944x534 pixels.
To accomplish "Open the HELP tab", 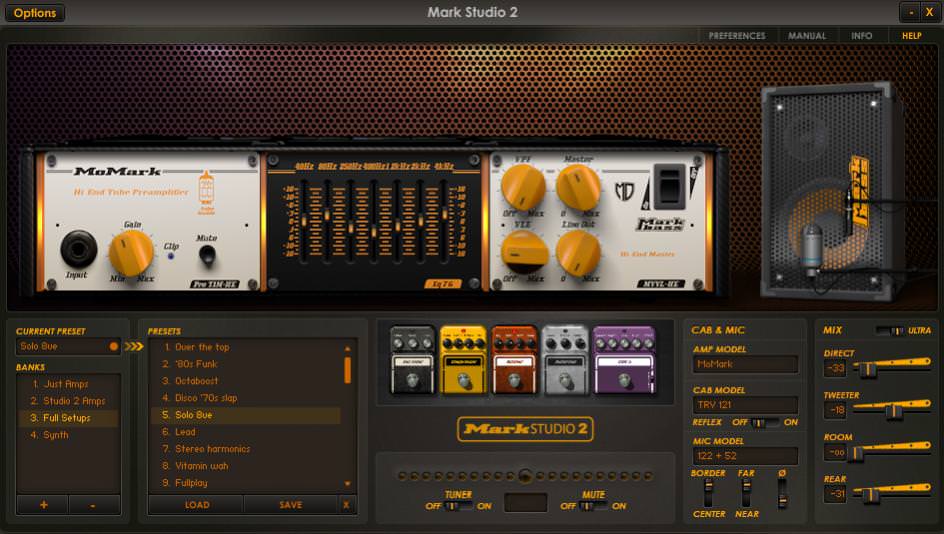I will (x=911, y=36).
